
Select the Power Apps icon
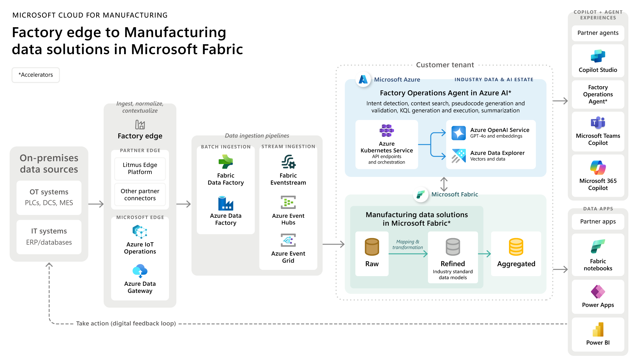pyautogui.click(x=598, y=292)
